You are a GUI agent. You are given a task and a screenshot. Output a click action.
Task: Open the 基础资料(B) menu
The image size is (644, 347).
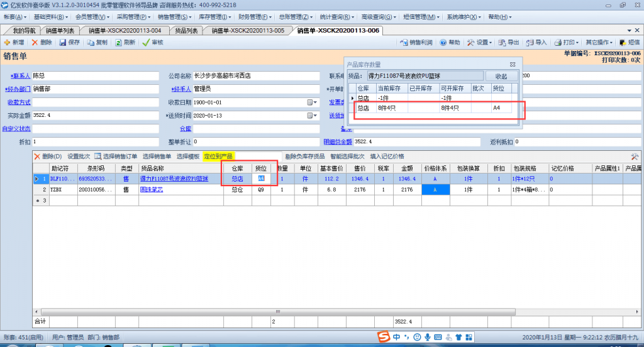coord(51,17)
